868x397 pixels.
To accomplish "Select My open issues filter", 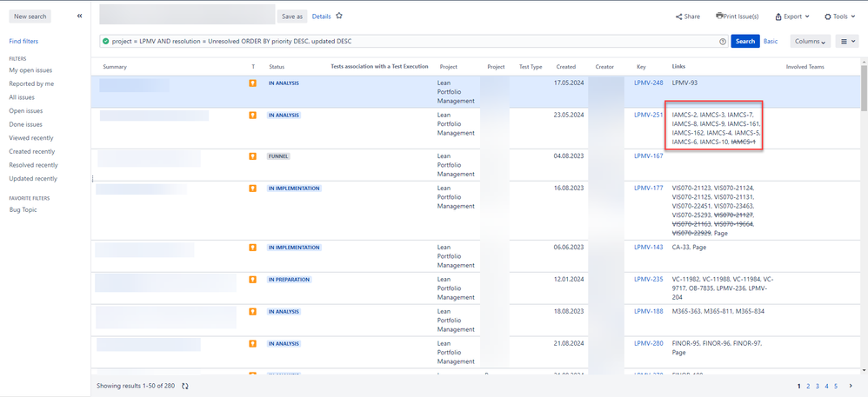I will (x=30, y=70).
